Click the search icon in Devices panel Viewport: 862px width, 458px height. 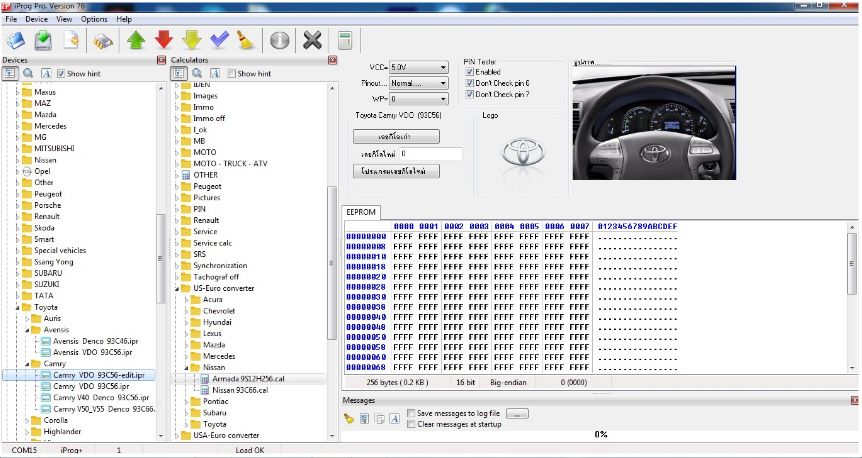(27, 74)
